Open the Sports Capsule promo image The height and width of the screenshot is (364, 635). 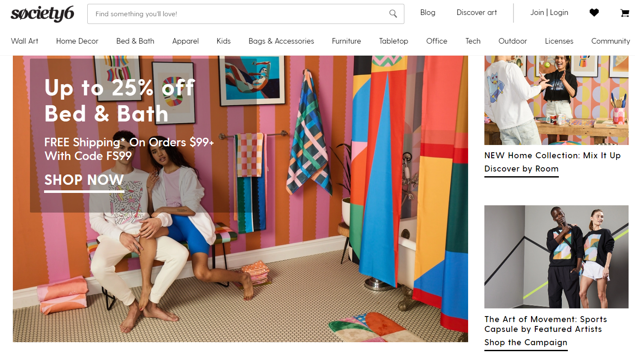(x=556, y=257)
